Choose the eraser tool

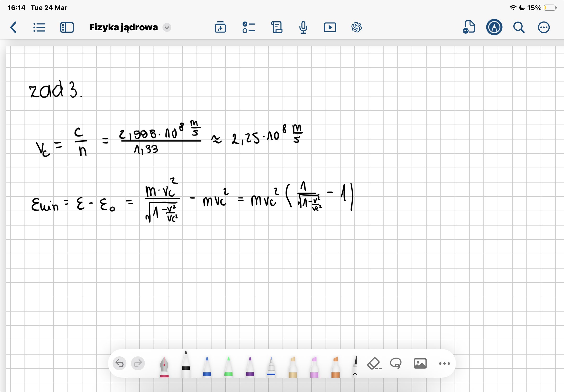point(374,364)
